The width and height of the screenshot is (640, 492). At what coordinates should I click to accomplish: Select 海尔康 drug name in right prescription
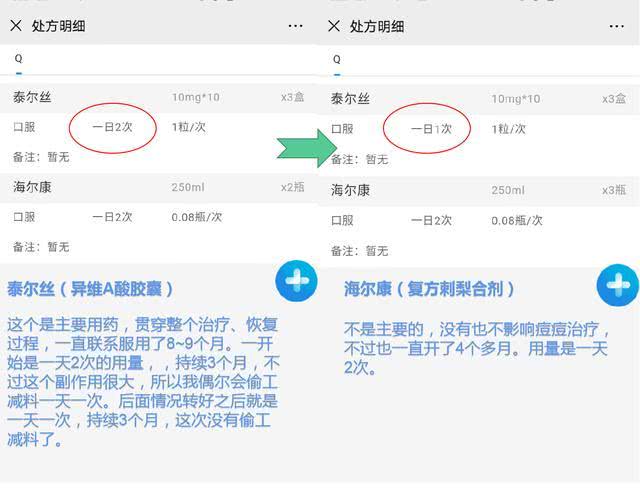tap(350, 190)
